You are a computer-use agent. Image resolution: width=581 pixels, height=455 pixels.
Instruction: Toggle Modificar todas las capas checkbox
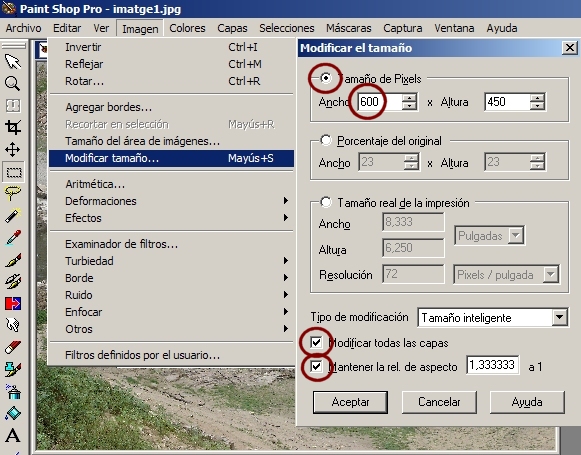click(316, 342)
